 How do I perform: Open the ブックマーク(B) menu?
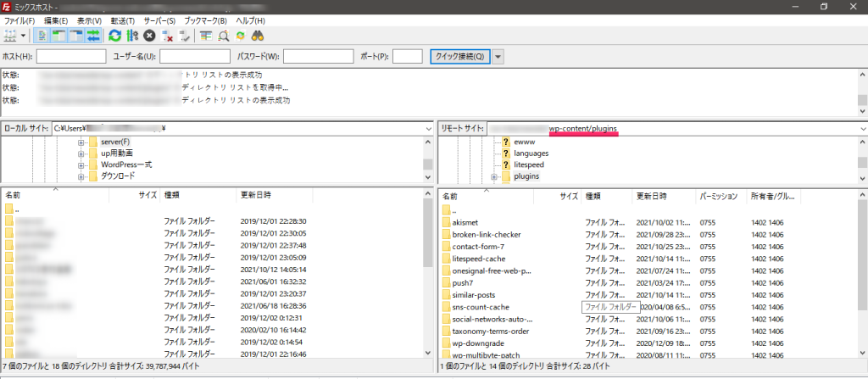click(x=205, y=20)
